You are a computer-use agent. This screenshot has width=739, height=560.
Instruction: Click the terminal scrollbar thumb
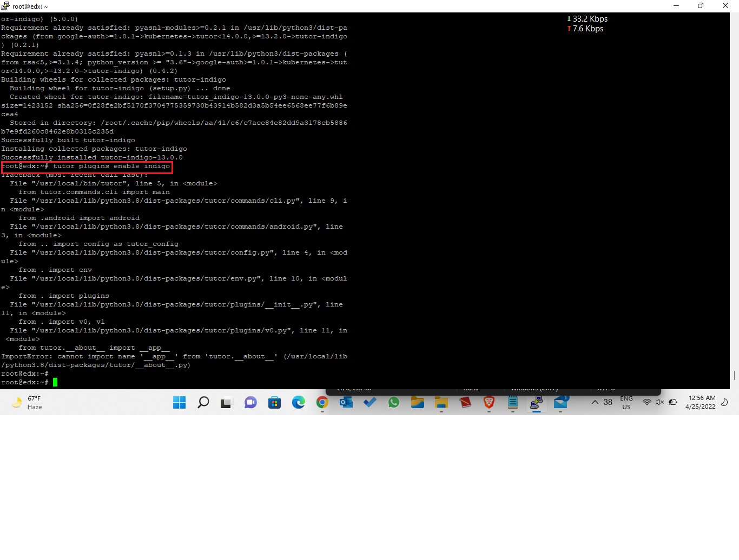point(734,375)
